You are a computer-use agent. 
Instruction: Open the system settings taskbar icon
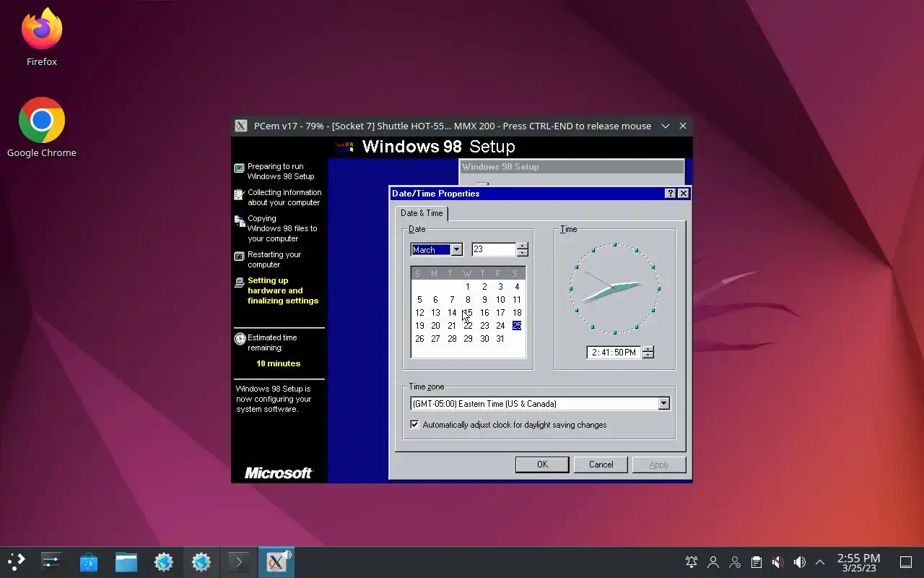pyautogui.click(x=51, y=562)
